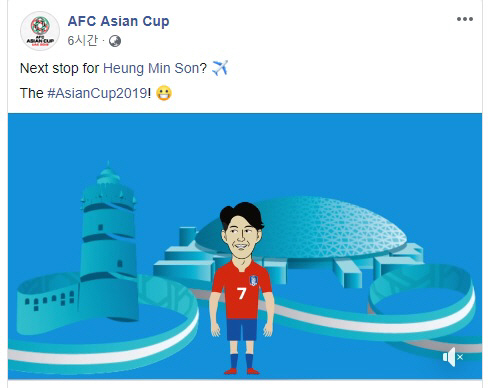
Task: Click the grimacing face emoji
Action: (164, 93)
